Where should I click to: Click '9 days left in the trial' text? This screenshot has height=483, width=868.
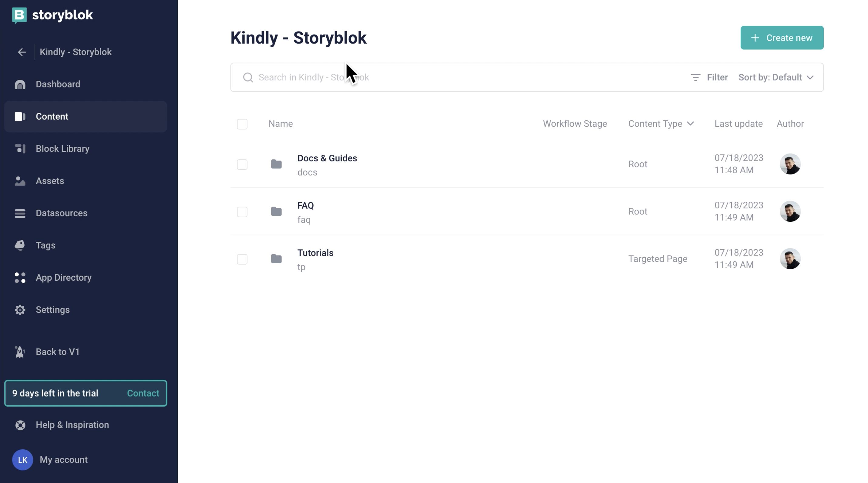coord(55,393)
